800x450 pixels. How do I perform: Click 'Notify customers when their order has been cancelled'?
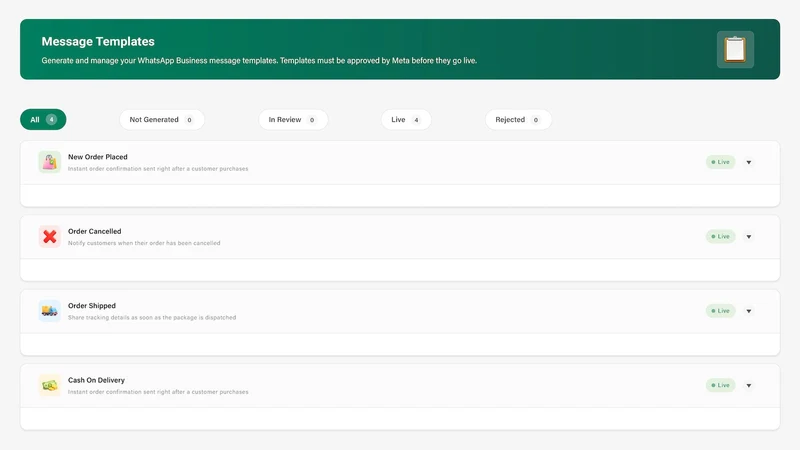144,243
